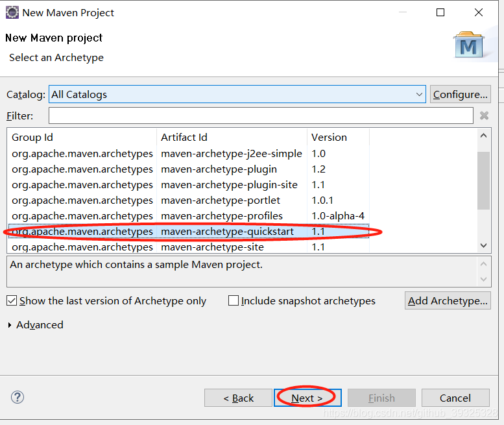Enable Include snapshot archetypes checkbox
The width and height of the screenshot is (504, 425).
(234, 300)
